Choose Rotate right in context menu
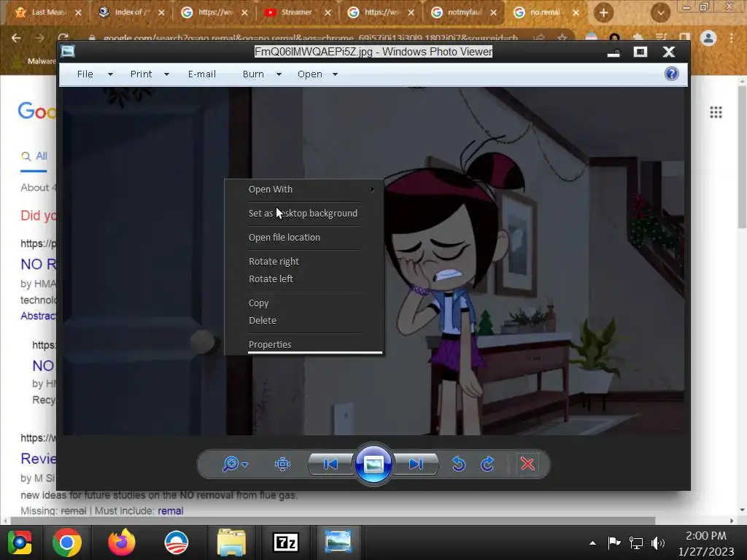 tap(304, 262)
